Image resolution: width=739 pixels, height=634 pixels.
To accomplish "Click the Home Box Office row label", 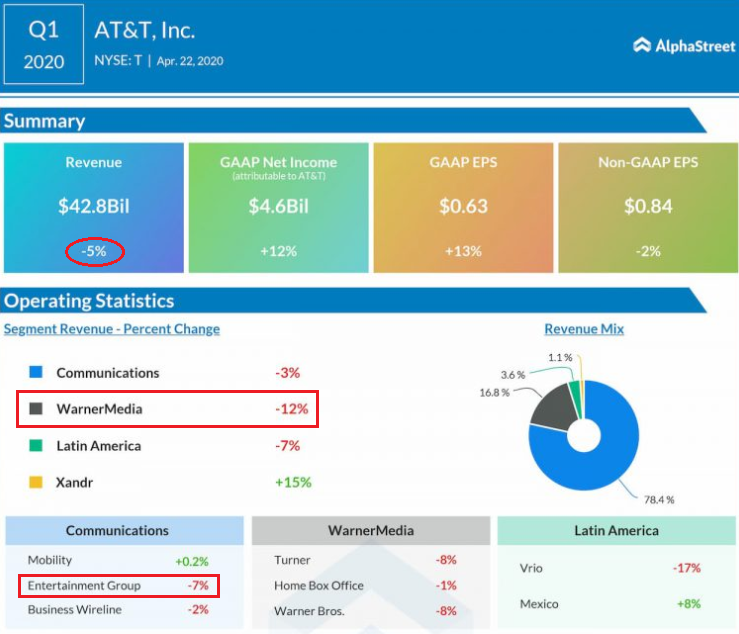I will tap(319, 585).
